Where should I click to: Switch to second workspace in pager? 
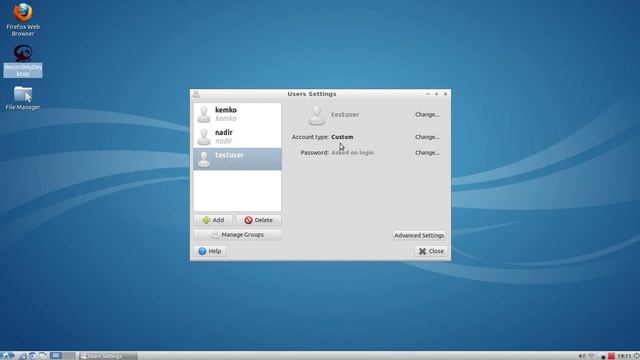coord(69,356)
